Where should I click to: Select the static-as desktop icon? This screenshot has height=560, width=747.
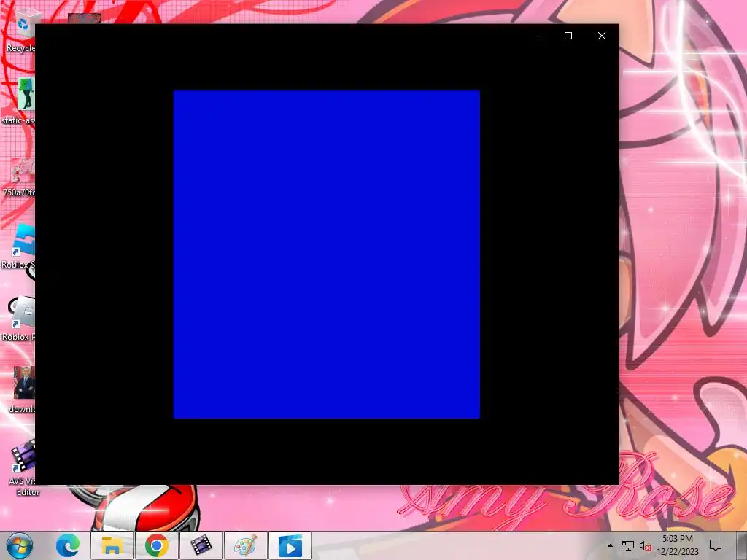click(x=19, y=101)
